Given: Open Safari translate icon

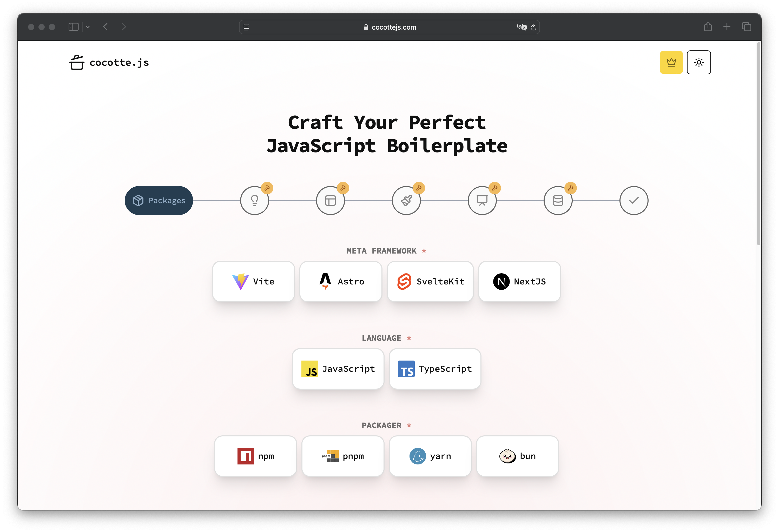Looking at the screenshot, I should [521, 27].
